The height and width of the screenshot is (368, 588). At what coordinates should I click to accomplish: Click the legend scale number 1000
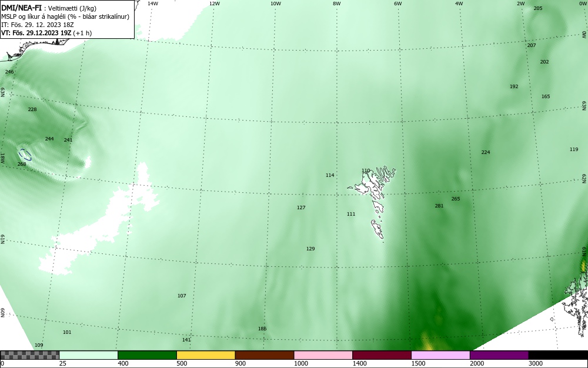pos(300,363)
